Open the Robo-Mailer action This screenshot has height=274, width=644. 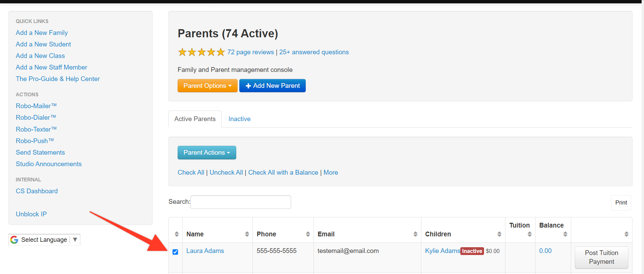pos(36,106)
